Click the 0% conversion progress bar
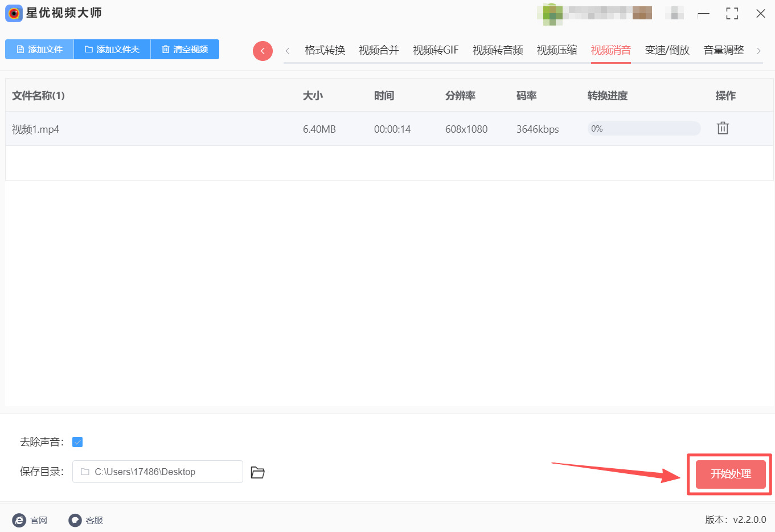 point(644,129)
